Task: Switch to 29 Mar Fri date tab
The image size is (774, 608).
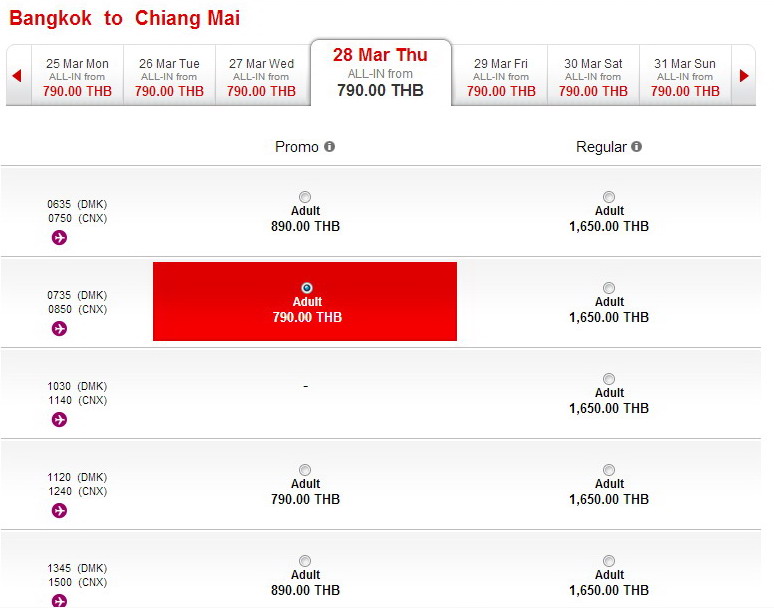Action: click(501, 76)
